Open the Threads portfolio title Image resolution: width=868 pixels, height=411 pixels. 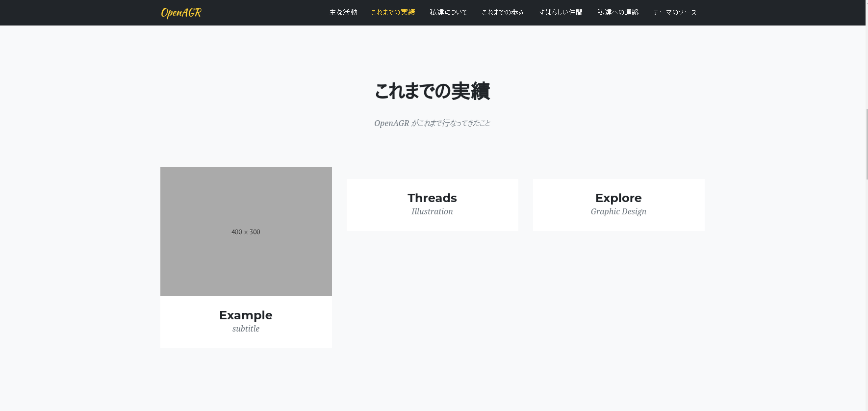pyautogui.click(x=432, y=198)
